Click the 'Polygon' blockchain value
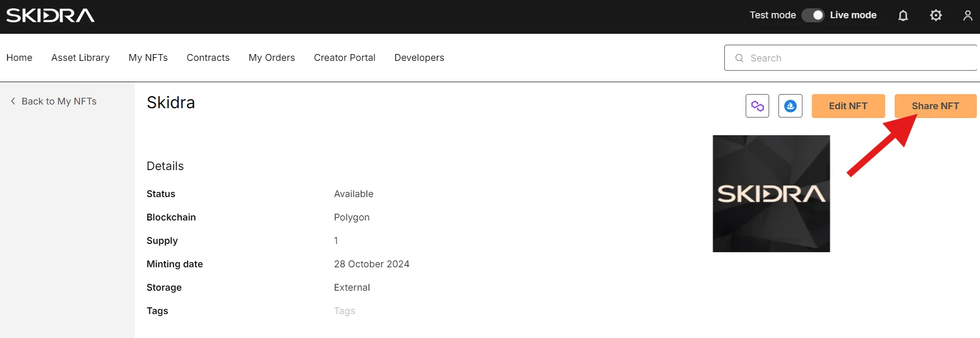980x338 pixels. (352, 217)
